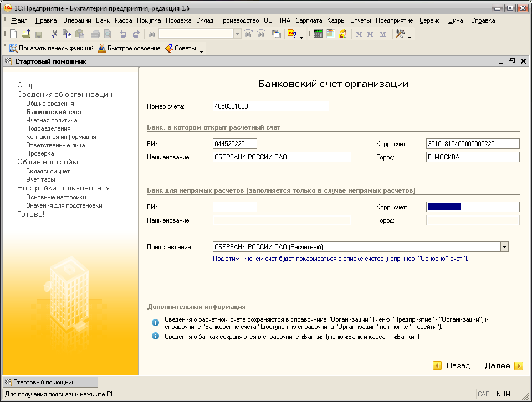Open the Представление dropdown arrow
The width and height of the screenshot is (532, 402).
click(504, 247)
